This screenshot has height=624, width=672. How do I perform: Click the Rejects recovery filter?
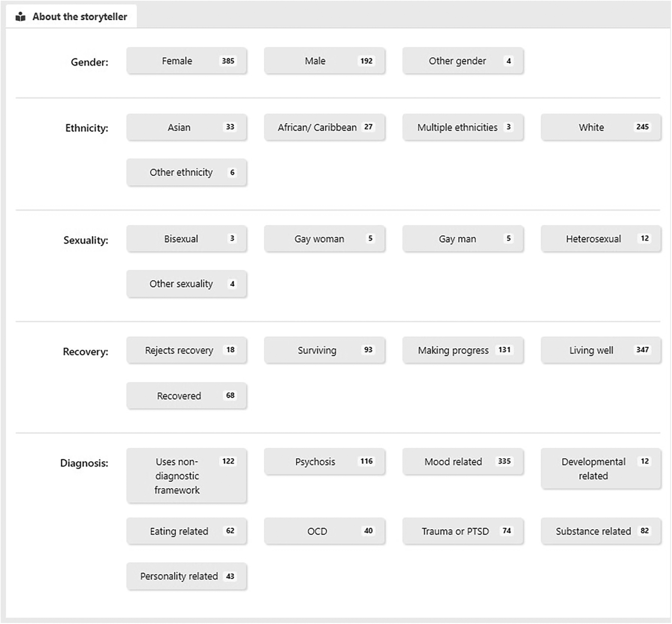[x=186, y=350]
